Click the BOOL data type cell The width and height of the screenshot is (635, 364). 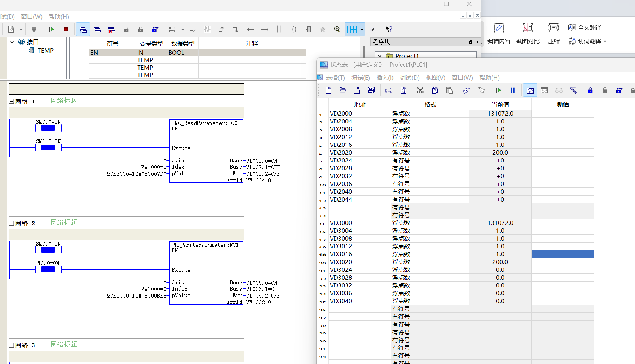pyautogui.click(x=182, y=52)
